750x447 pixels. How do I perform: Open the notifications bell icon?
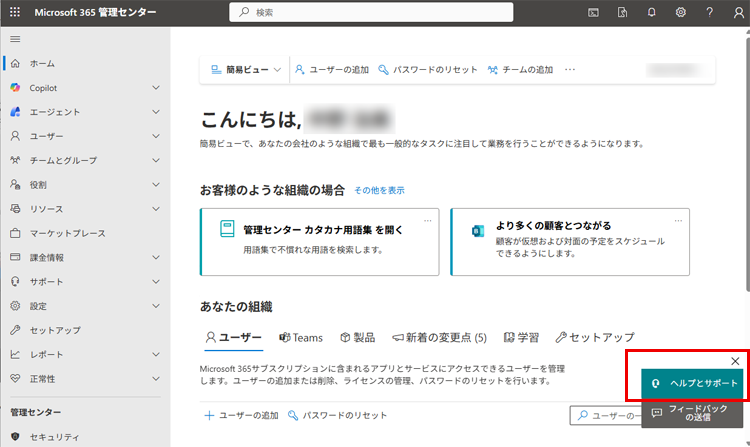coord(651,12)
